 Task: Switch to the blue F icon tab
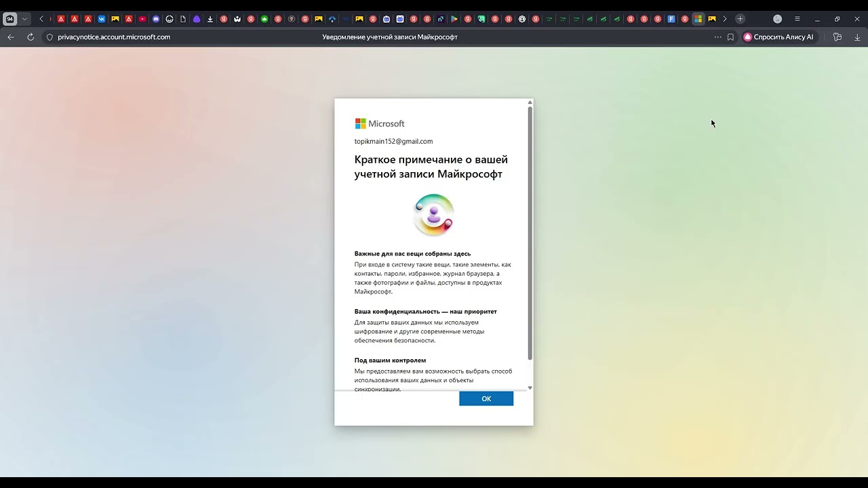pos(671,19)
